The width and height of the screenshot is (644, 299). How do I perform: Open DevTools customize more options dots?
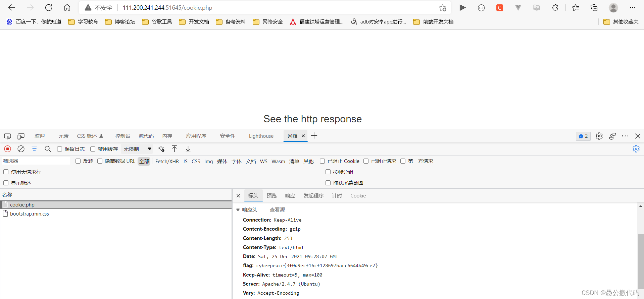pos(625,136)
